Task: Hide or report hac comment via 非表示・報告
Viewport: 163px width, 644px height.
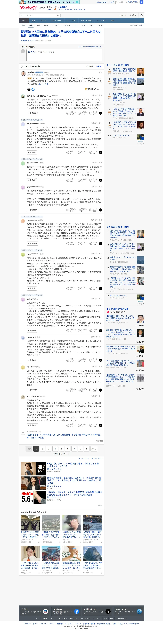Action: pyautogui.click(x=97, y=366)
